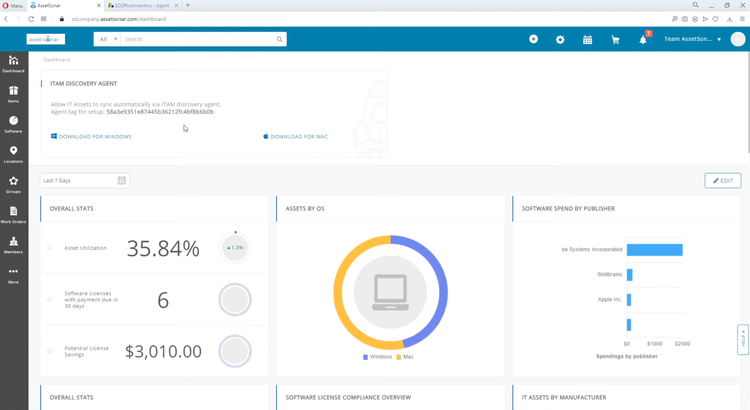Open the Opera Menu
The width and height of the screenshot is (750, 410).
tap(13, 5)
